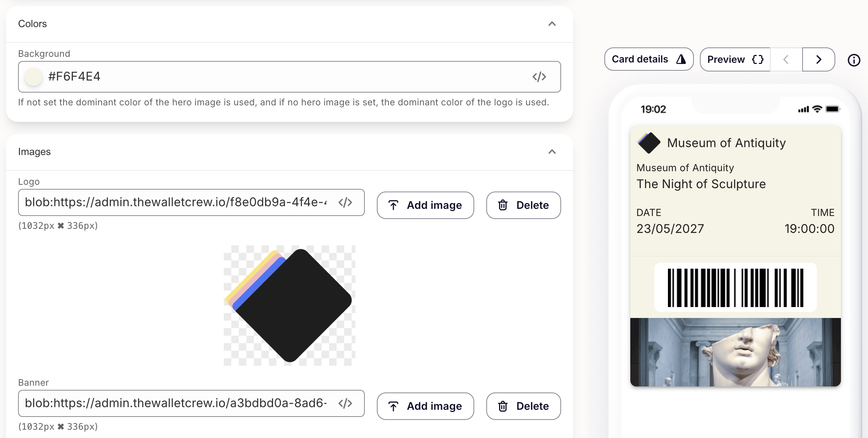The width and height of the screenshot is (868, 438).
Task: Click the code icon in Logo URL field
Action: [x=345, y=202]
